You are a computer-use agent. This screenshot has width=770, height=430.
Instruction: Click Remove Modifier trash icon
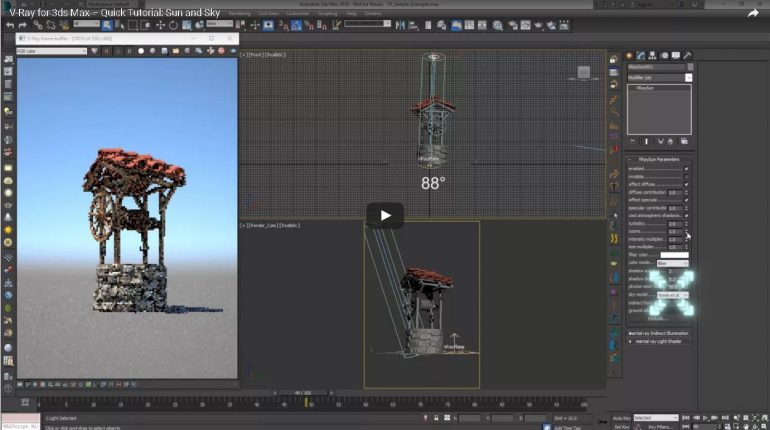[x=671, y=141]
